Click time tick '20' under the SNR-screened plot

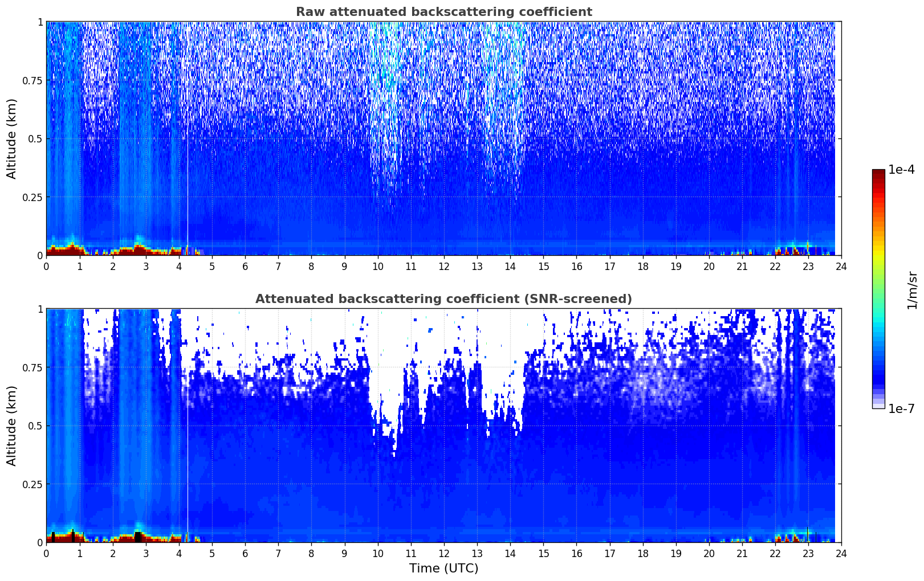tap(709, 553)
